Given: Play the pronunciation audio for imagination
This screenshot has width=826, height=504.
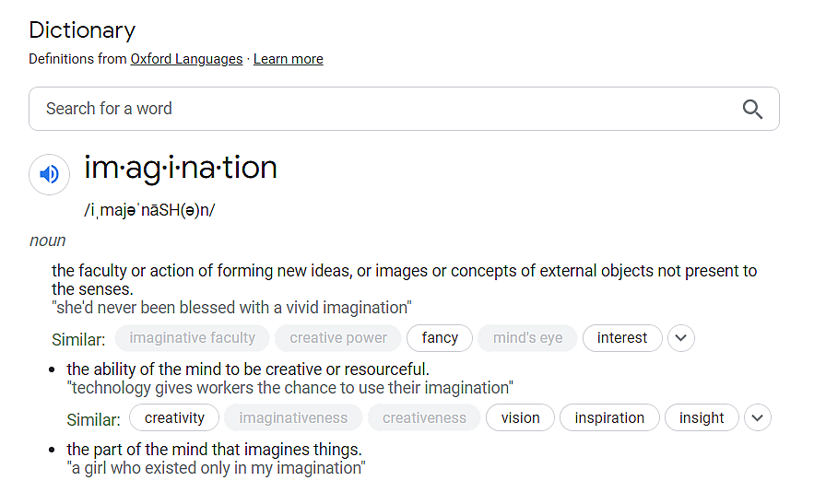Looking at the screenshot, I should [x=50, y=173].
